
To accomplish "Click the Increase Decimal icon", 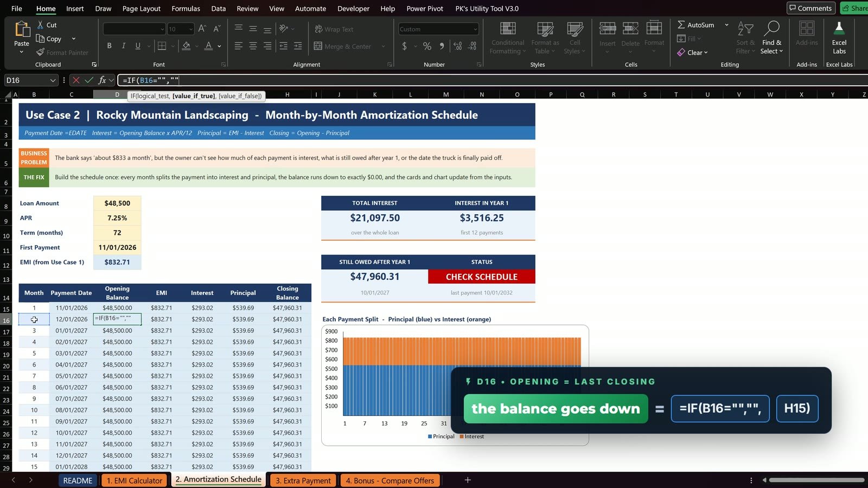I will (x=457, y=46).
